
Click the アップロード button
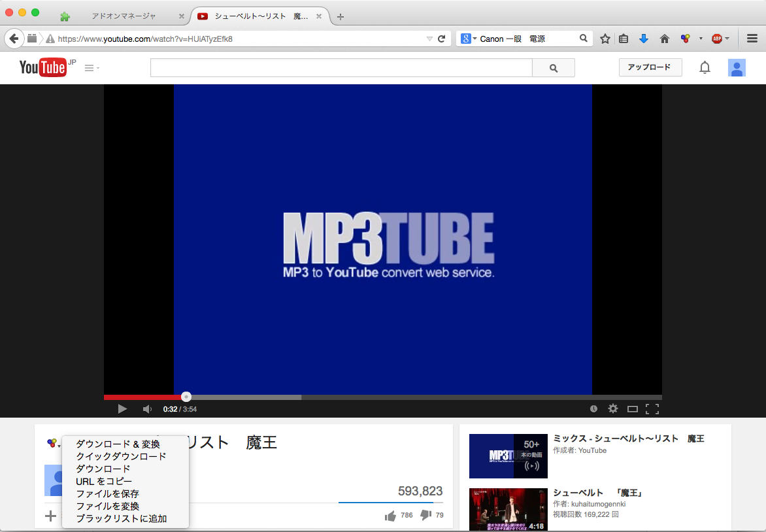[x=650, y=67]
